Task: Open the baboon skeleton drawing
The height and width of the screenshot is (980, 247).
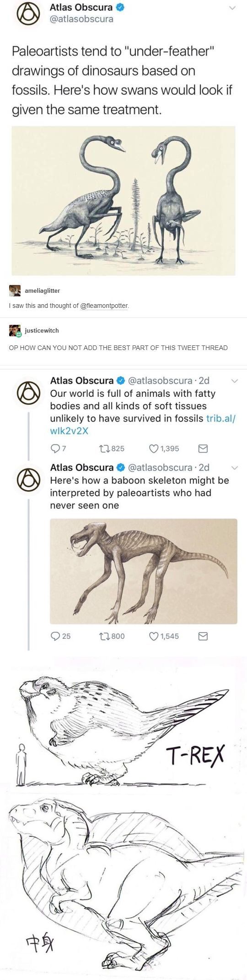Action: (144, 571)
